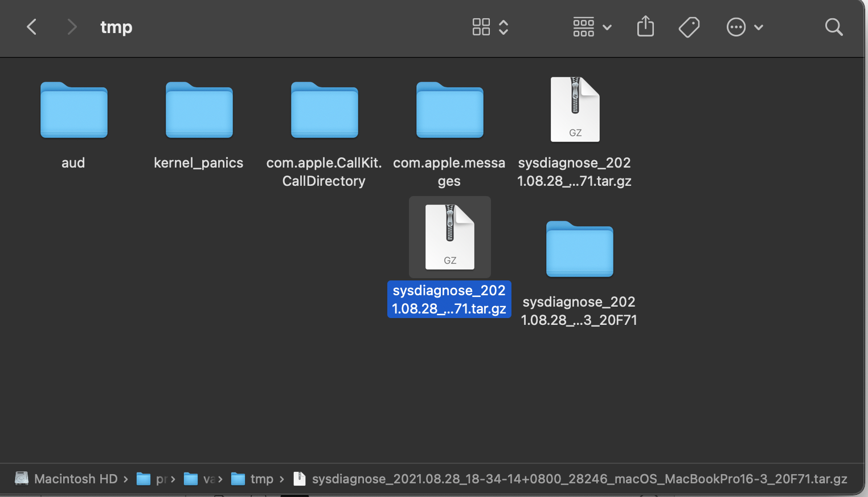Open the Edit Tags toolbar icon
Image resolution: width=868 pixels, height=497 pixels.
click(x=689, y=27)
